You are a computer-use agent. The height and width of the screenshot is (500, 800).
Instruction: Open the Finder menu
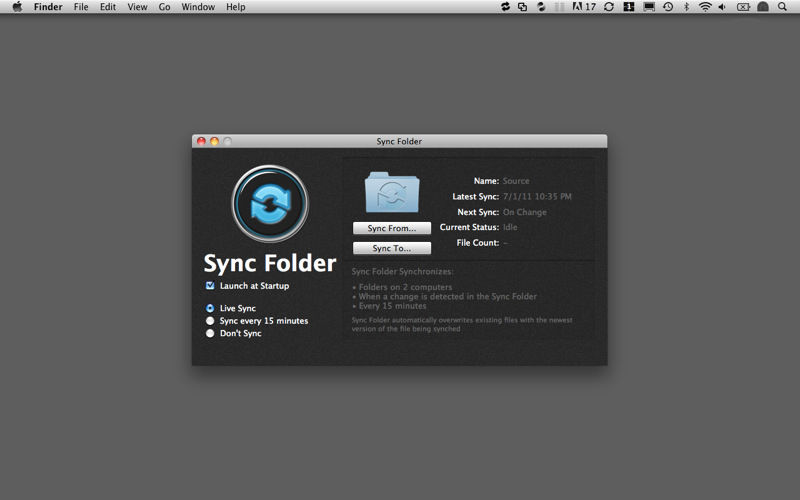point(48,7)
